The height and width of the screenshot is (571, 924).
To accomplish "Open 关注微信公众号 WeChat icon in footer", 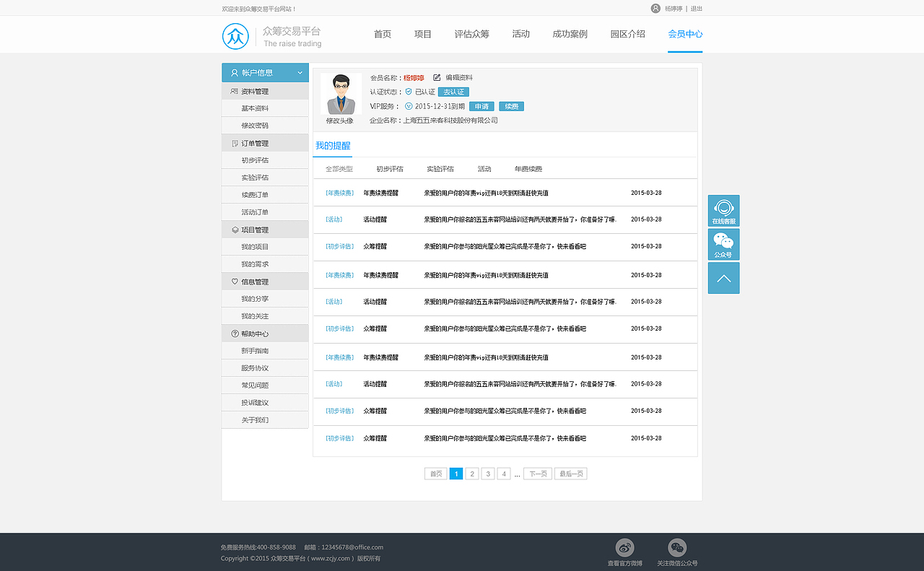I will click(x=677, y=548).
